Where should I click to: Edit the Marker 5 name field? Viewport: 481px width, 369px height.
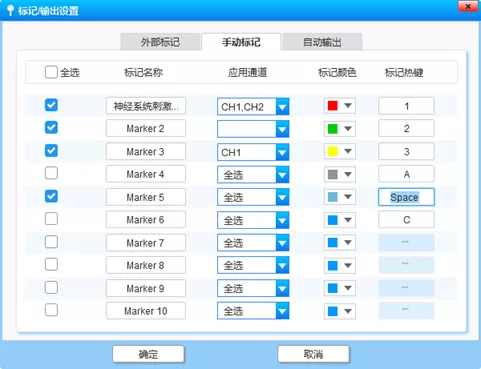(146, 197)
